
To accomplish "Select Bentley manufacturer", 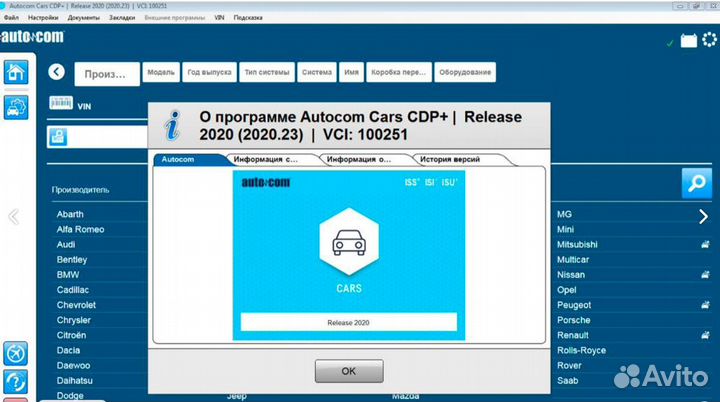I will [72, 260].
